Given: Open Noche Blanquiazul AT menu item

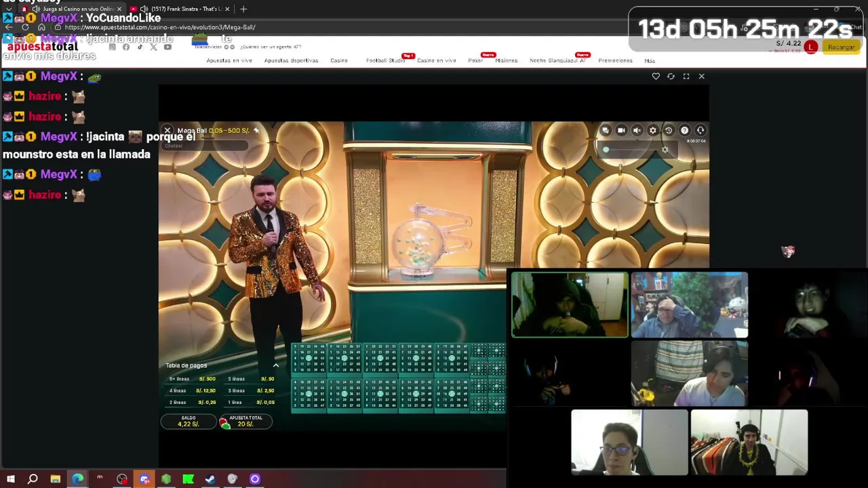Looking at the screenshot, I should (557, 61).
